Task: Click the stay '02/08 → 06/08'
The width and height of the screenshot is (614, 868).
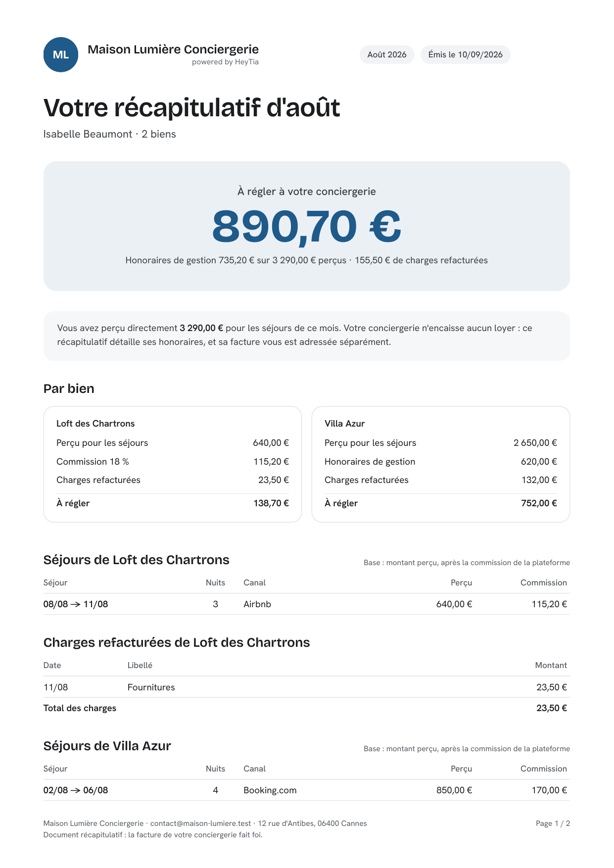Action: (x=76, y=790)
